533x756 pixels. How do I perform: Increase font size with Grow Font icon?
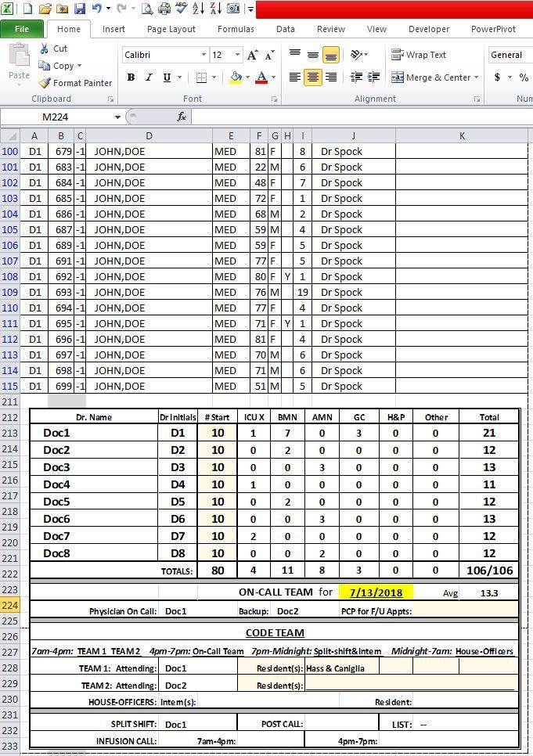(252, 55)
